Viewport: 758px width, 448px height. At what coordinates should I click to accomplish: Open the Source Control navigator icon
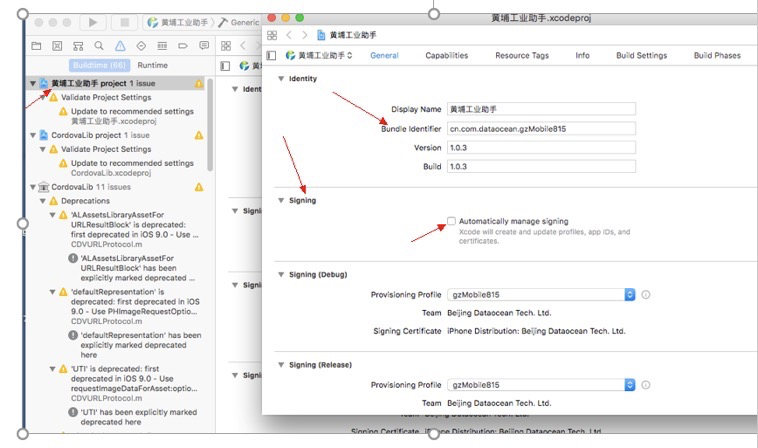57,46
